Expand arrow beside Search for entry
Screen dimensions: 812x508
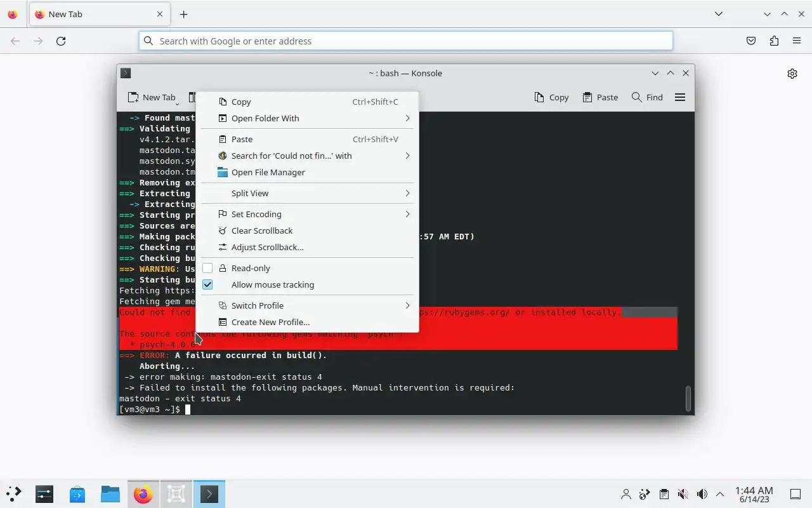[407, 156]
